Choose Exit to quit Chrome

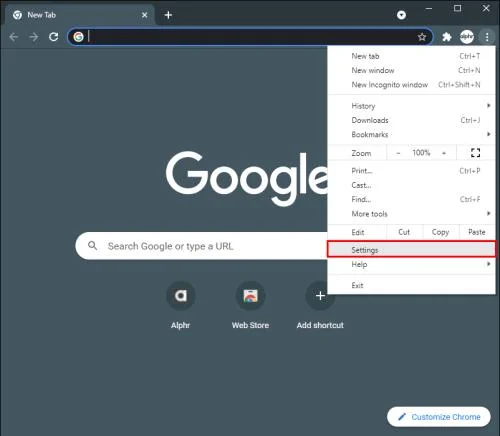[x=411, y=285]
